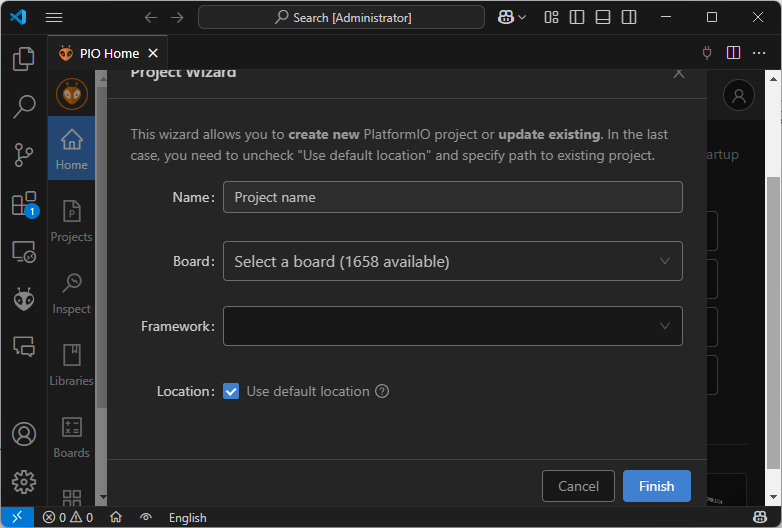Select Home in PIO sidebar

point(71,149)
